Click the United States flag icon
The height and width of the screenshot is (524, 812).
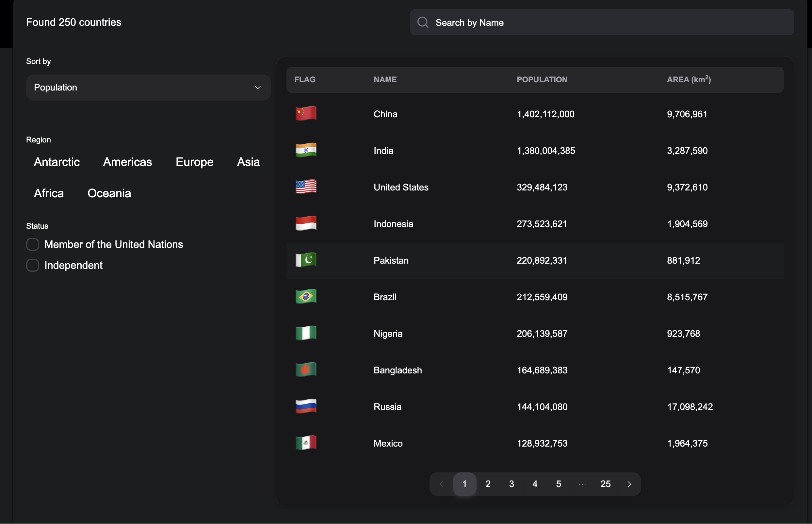click(306, 187)
